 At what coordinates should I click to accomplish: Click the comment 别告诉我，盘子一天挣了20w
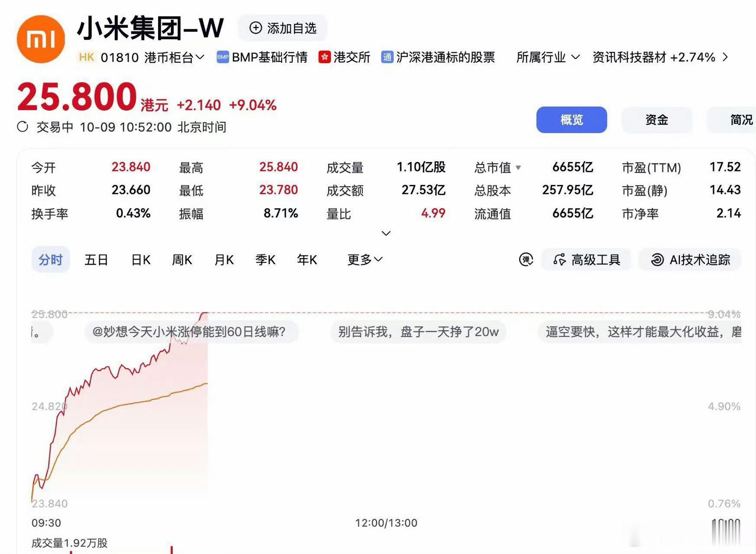418,332
